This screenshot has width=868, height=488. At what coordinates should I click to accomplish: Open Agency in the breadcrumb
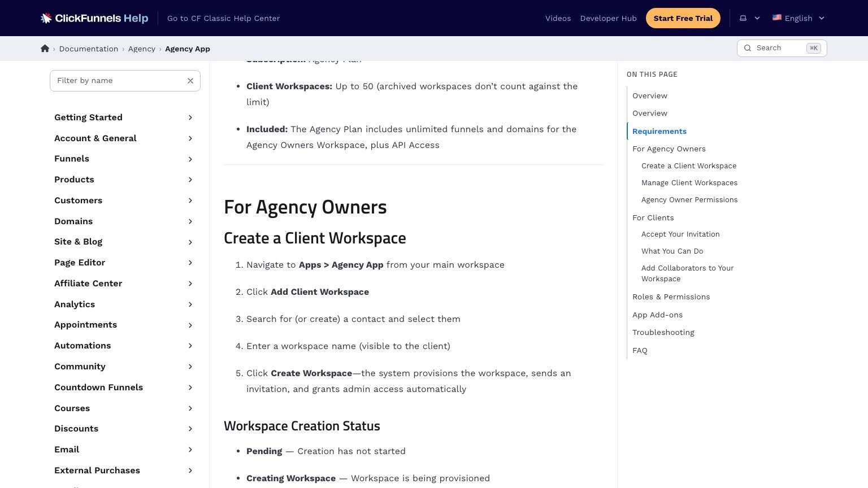pos(142,49)
